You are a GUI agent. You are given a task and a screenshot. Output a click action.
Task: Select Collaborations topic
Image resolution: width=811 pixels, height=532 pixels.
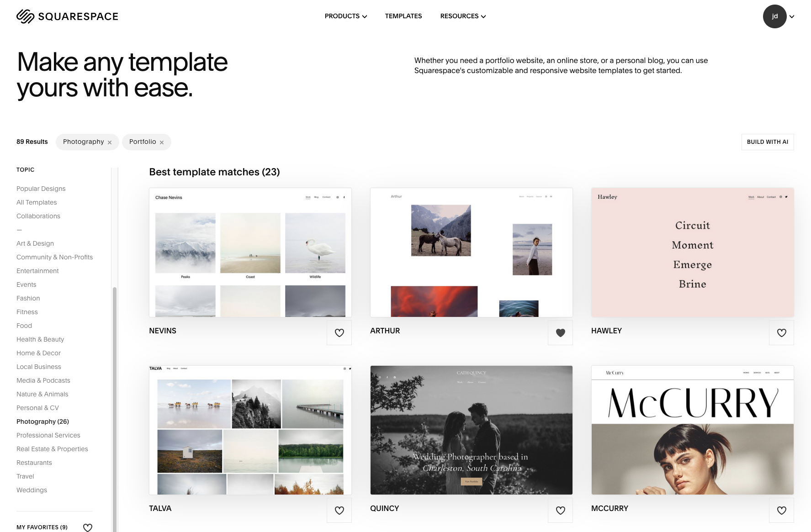38,216
